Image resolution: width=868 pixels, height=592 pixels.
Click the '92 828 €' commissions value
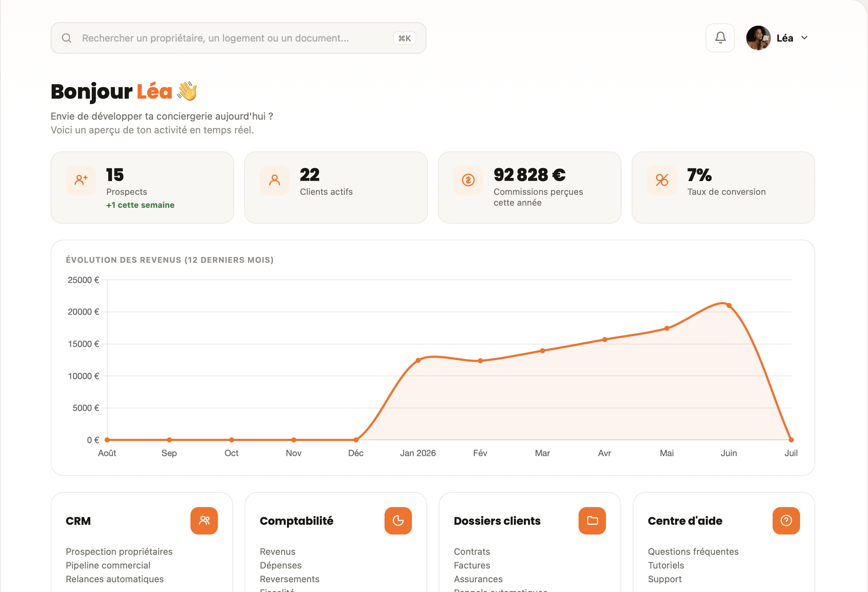click(x=530, y=175)
